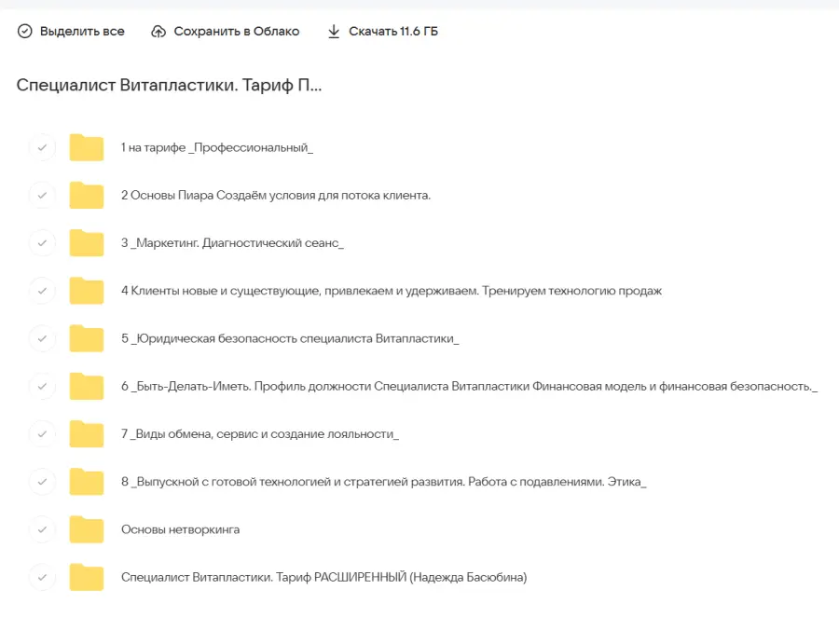Open folder icon for '2 Основы Пиара'
The width and height of the screenshot is (839, 644).
click(x=87, y=196)
